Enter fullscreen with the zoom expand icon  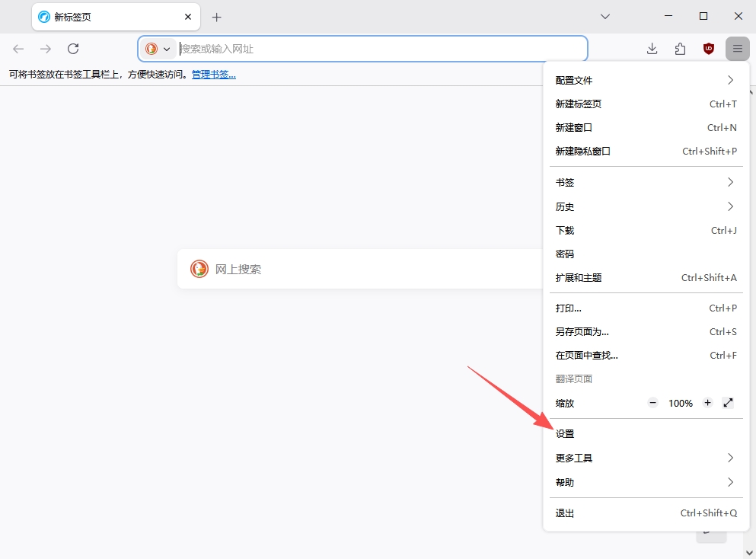(728, 403)
